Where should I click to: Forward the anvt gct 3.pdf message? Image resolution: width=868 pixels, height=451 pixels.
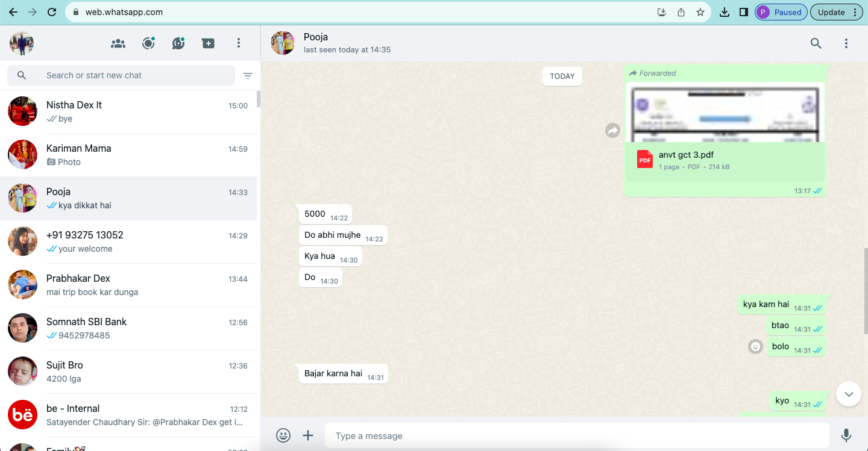pos(612,130)
